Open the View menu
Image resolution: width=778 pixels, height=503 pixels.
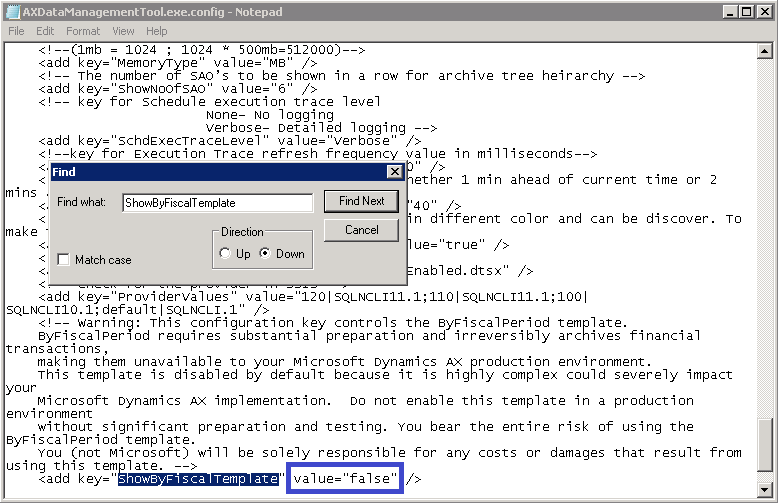point(123,31)
